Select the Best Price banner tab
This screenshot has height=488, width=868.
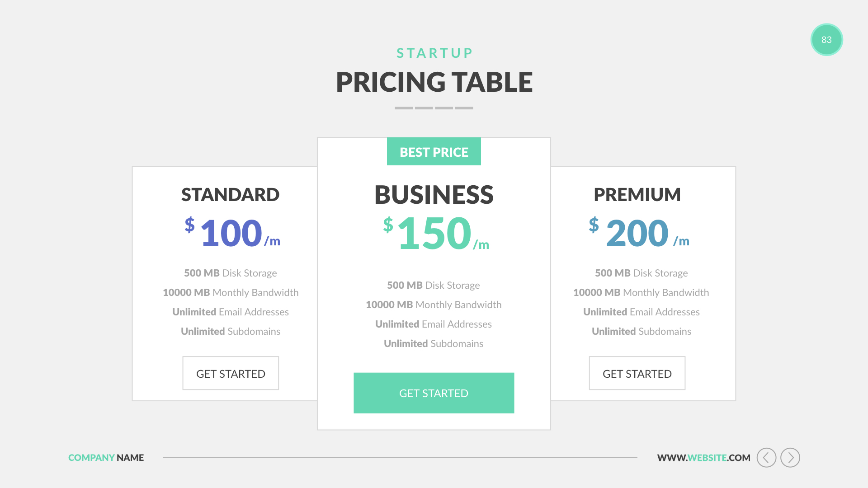coord(434,152)
